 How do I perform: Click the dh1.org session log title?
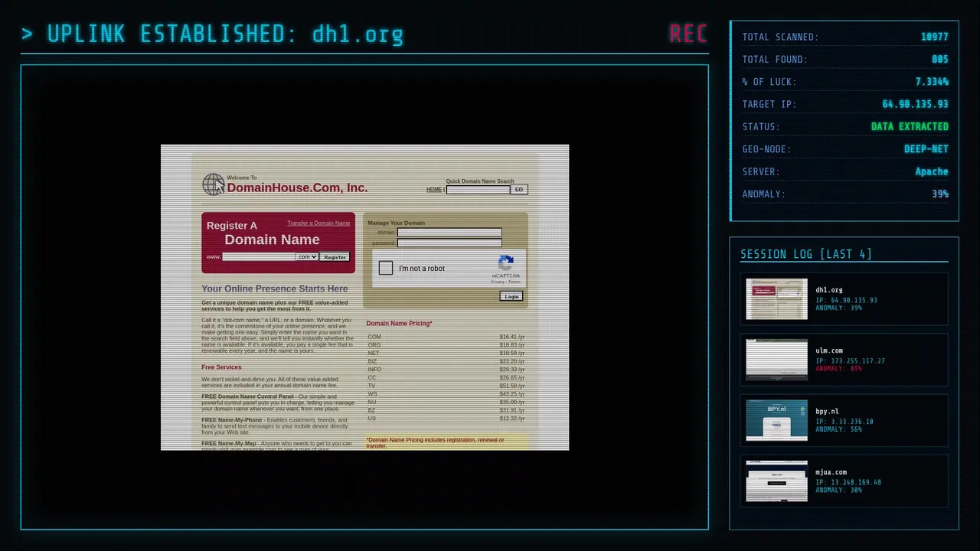pyautogui.click(x=829, y=290)
